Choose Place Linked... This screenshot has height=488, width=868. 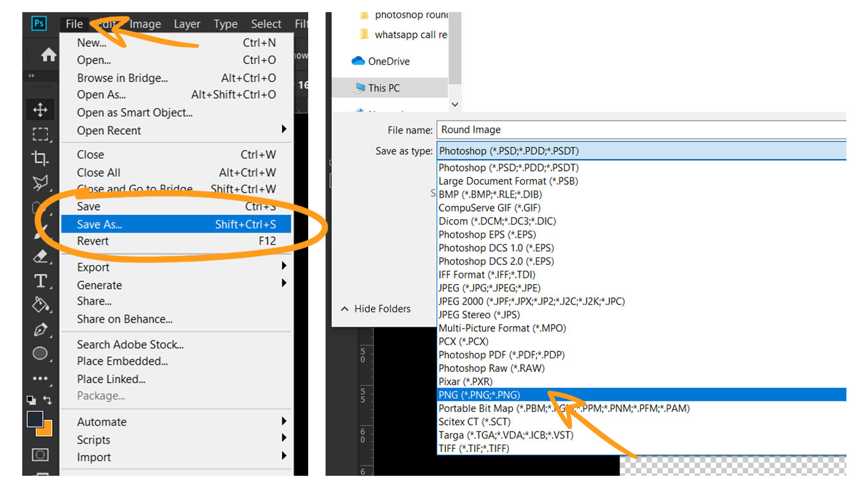tap(176, 379)
